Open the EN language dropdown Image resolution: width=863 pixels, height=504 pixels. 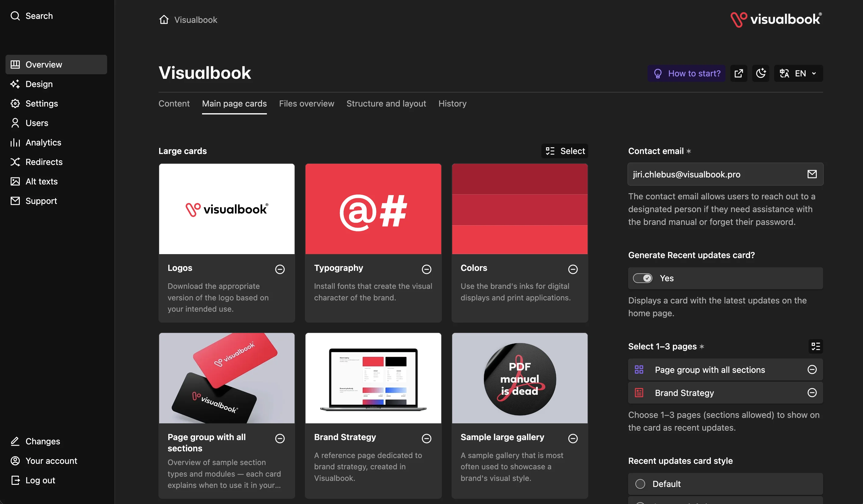798,73
